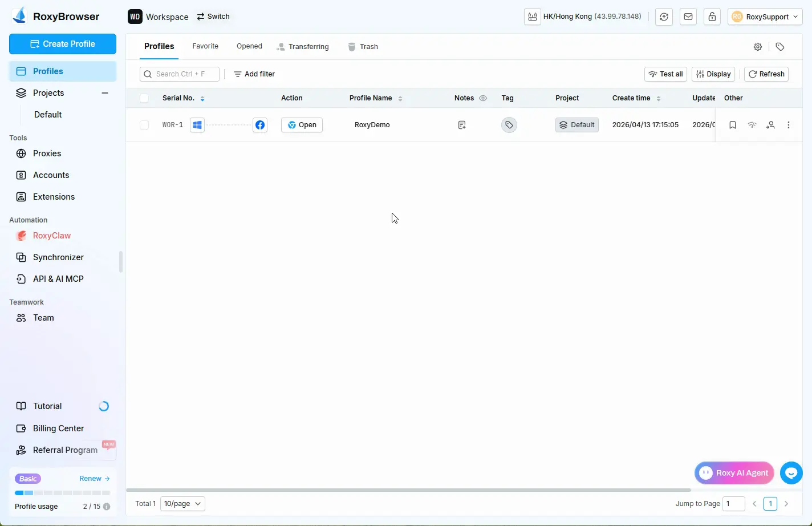Open RoxyClaw automation
812x526 pixels.
(63, 236)
